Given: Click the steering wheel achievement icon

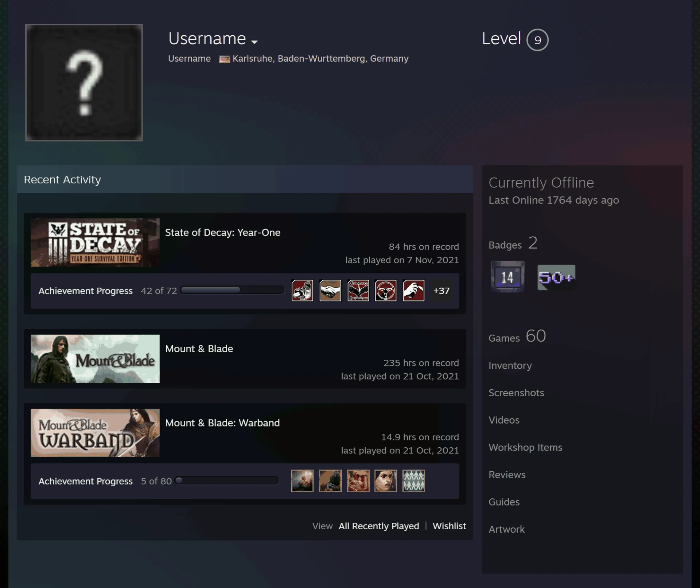Looking at the screenshot, I should coord(386,291).
